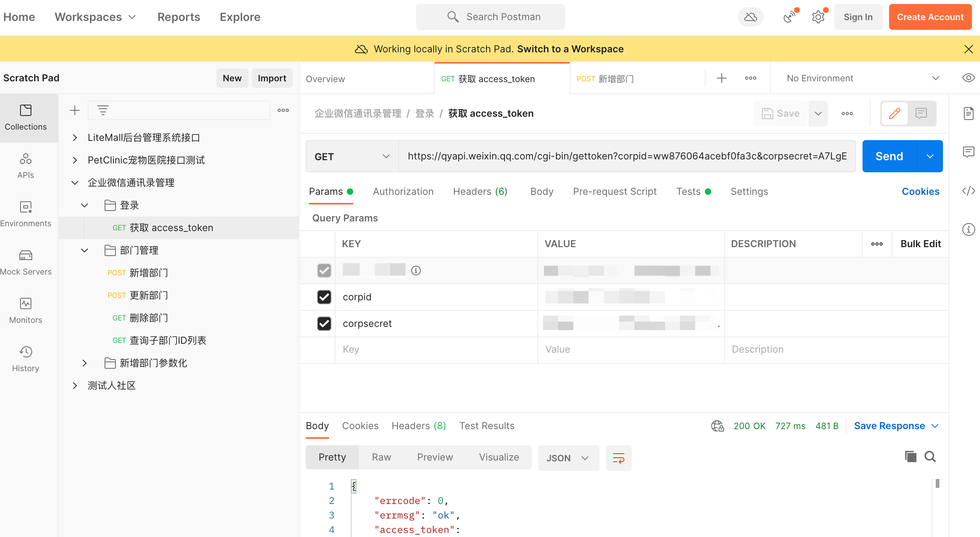Open environment quick look eye icon

[969, 78]
